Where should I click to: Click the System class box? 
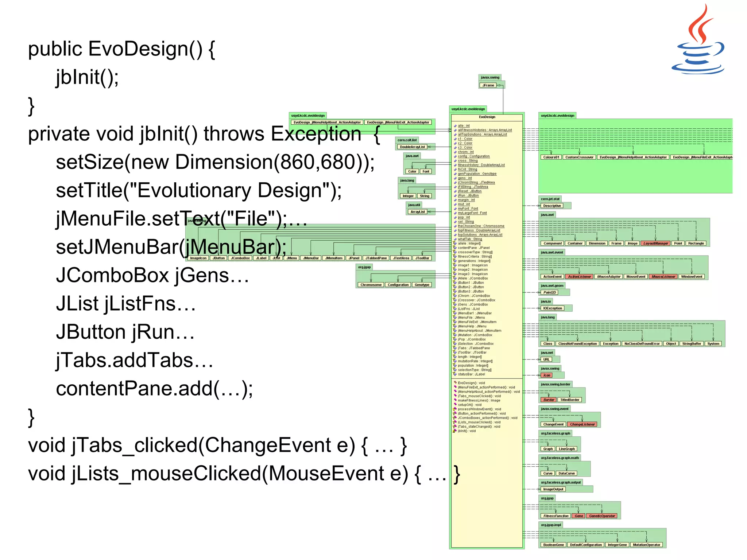click(713, 344)
